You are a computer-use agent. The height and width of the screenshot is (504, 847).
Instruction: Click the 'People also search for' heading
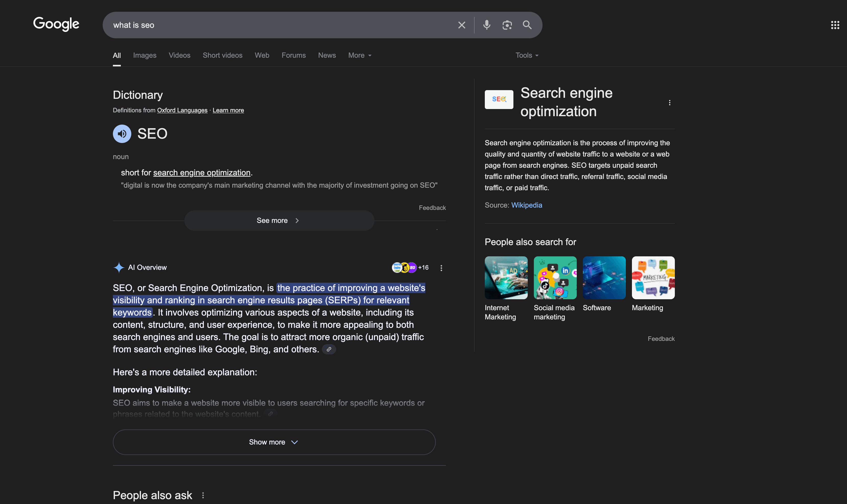click(530, 242)
